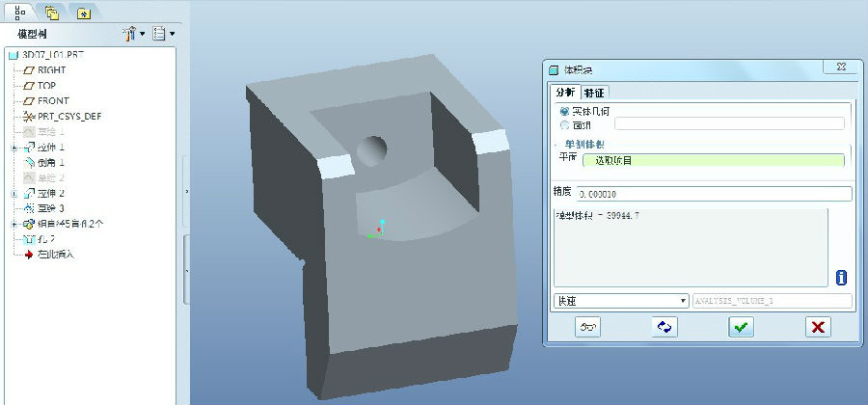
Task: Open the model tree settings dropdown
Action: click(134, 35)
